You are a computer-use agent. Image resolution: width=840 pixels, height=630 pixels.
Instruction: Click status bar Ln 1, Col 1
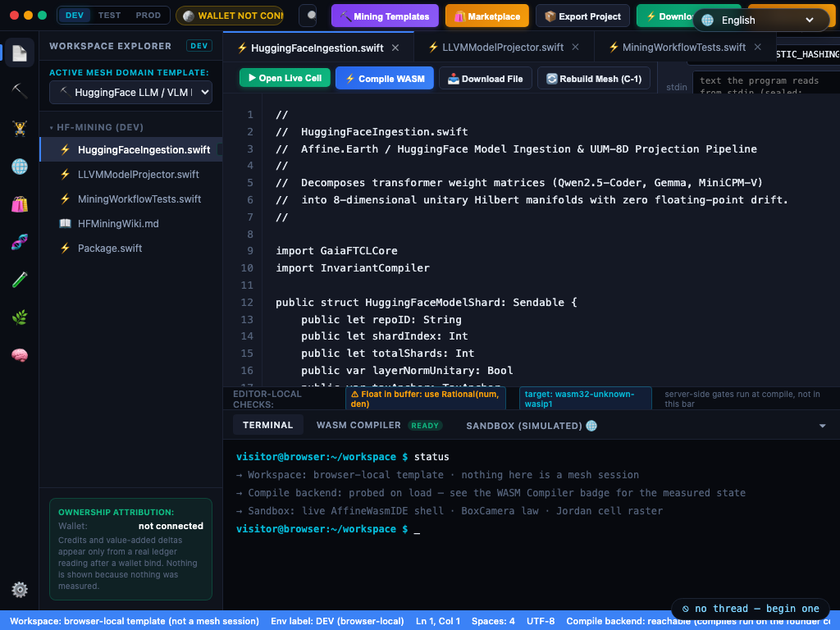click(x=438, y=621)
